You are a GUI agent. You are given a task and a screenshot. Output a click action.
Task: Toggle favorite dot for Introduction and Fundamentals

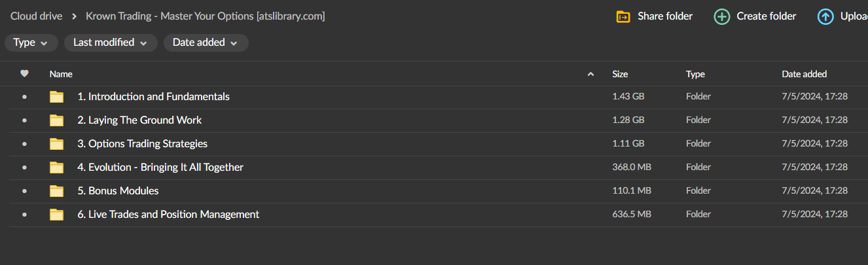(x=25, y=97)
